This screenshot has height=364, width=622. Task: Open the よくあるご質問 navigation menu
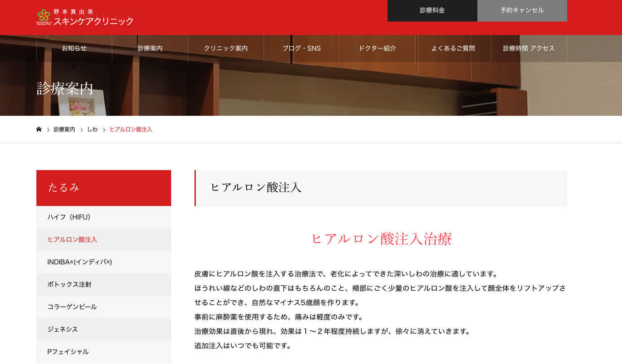point(453,48)
